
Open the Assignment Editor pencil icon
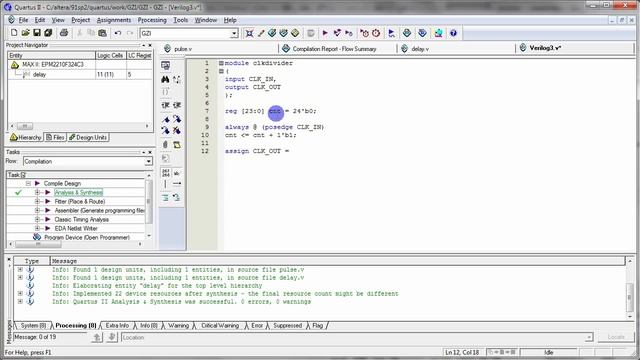[x=261, y=33]
